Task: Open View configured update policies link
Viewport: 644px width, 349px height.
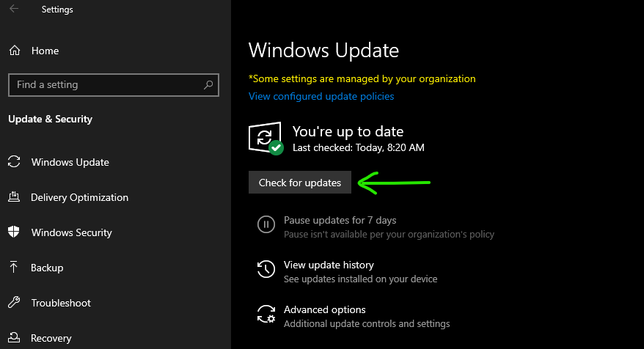Action: click(321, 97)
